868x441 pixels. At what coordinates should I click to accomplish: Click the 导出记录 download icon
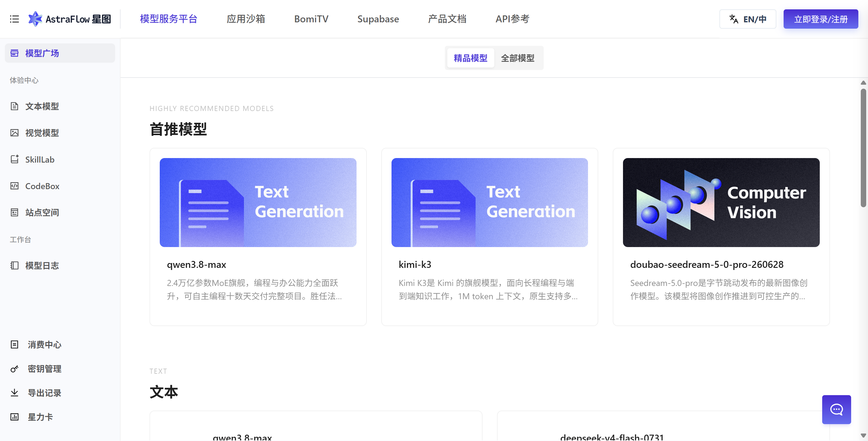(14, 392)
